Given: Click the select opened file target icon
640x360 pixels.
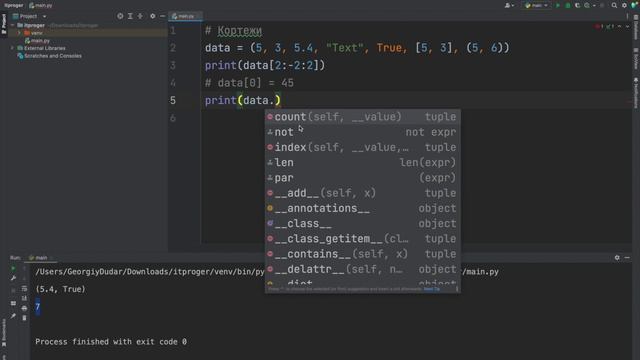Looking at the screenshot, I should (120, 16).
